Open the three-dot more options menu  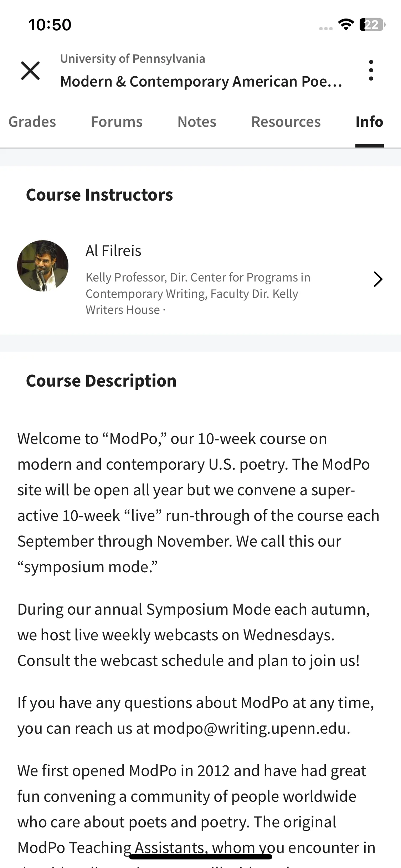(371, 70)
